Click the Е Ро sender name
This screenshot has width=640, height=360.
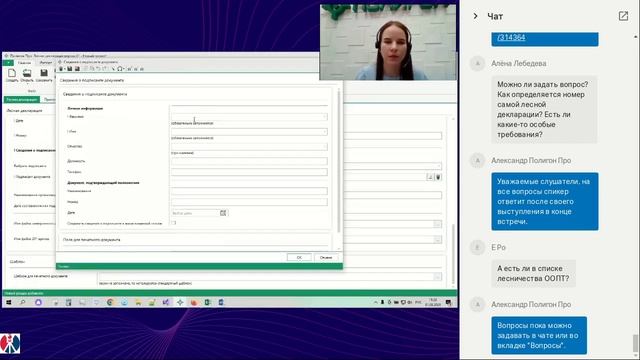[x=498, y=248]
